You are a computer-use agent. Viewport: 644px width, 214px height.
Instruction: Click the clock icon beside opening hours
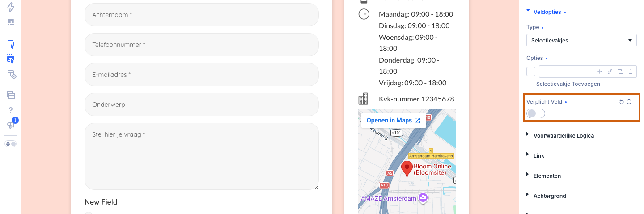(x=364, y=14)
